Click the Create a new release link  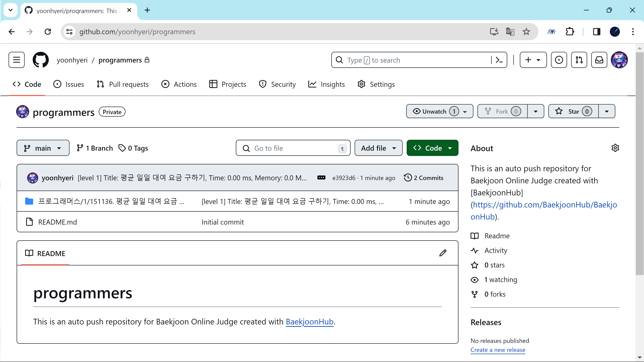pos(498,350)
